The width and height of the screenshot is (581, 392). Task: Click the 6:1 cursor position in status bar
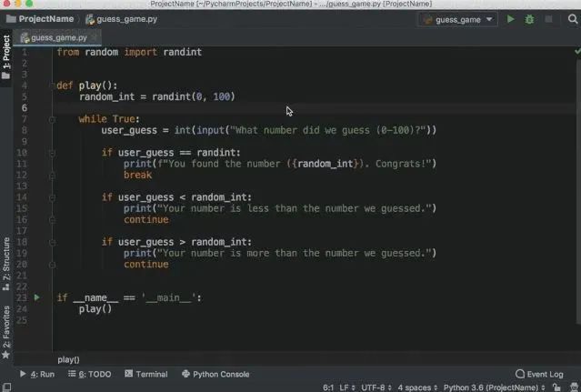coord(328,387)
